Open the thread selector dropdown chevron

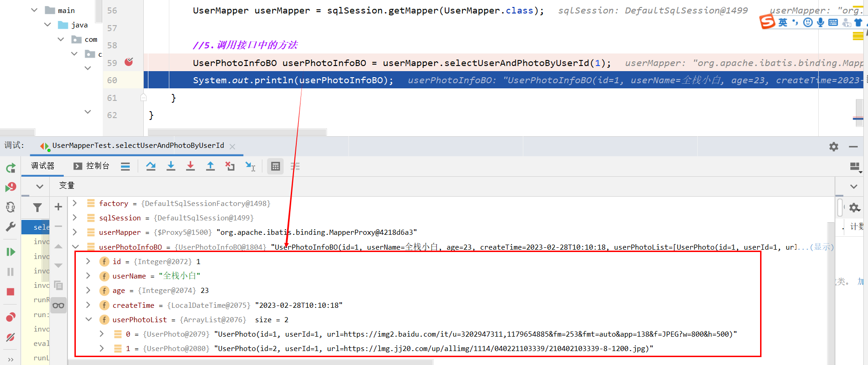40,186
